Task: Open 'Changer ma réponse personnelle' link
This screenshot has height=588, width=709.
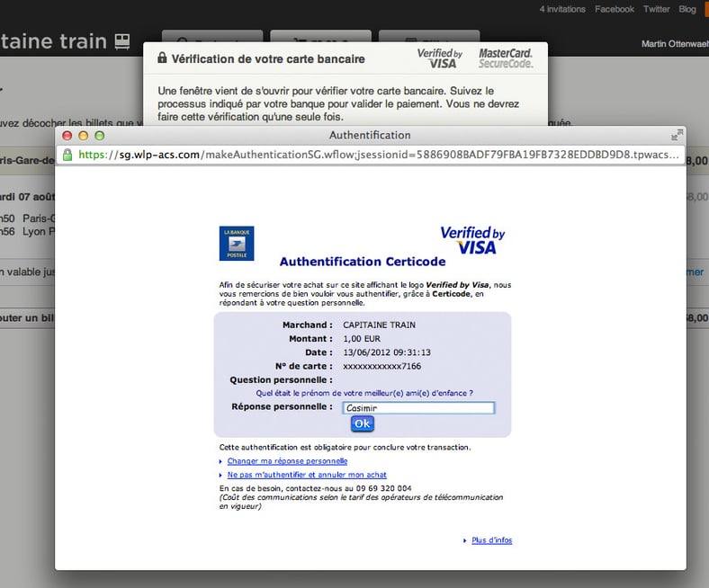Action: coord(287,461)
